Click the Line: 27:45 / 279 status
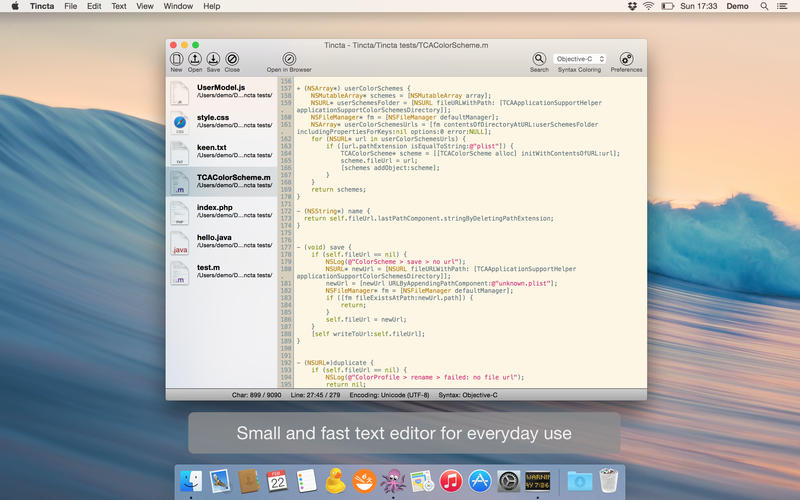The width and height of the screenshot is (800, 500). [315, 395]
